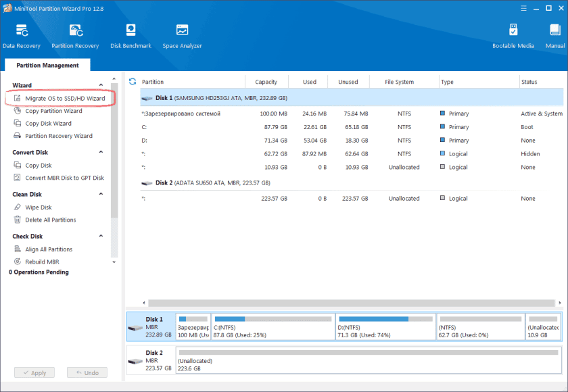
Task: Launch the Partition Recovery tool
Action: coord(75,34)
